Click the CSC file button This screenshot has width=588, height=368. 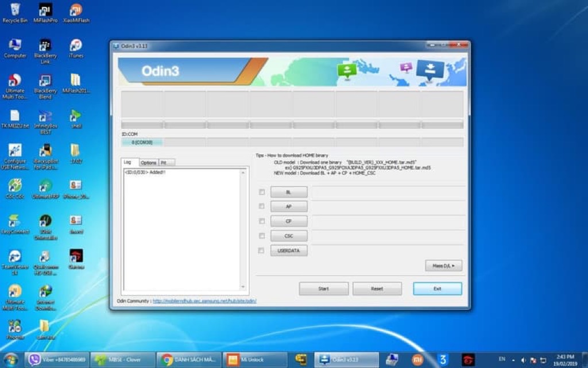point(289,236)
